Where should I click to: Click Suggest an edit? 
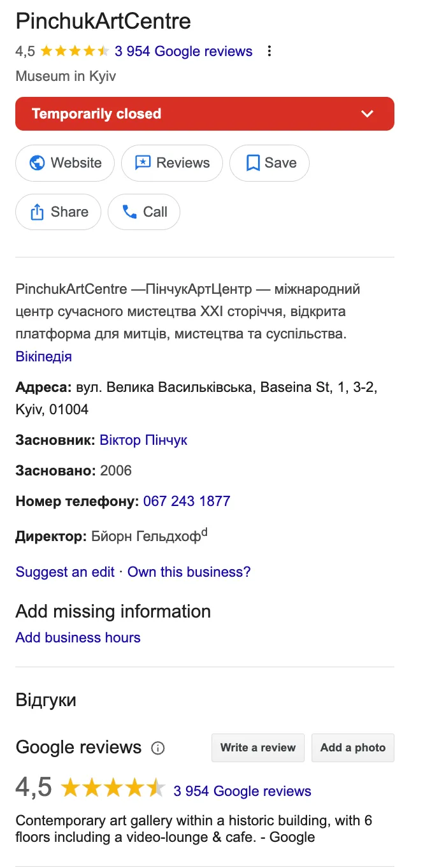(64, 572)
